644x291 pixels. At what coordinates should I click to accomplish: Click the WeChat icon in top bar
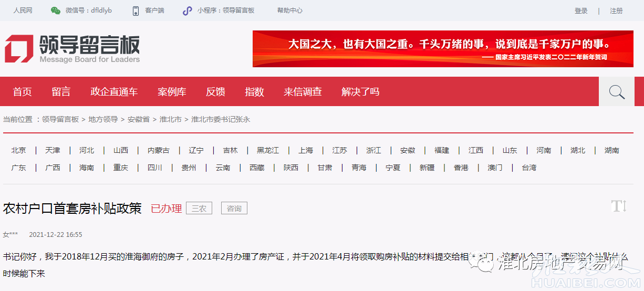[x=56, y=11]
